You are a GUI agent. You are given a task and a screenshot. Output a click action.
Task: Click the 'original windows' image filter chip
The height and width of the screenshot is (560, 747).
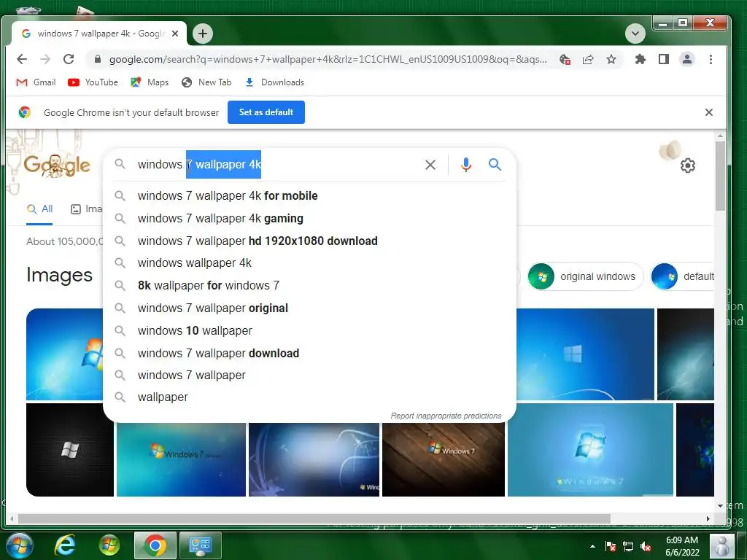point(586,276)
